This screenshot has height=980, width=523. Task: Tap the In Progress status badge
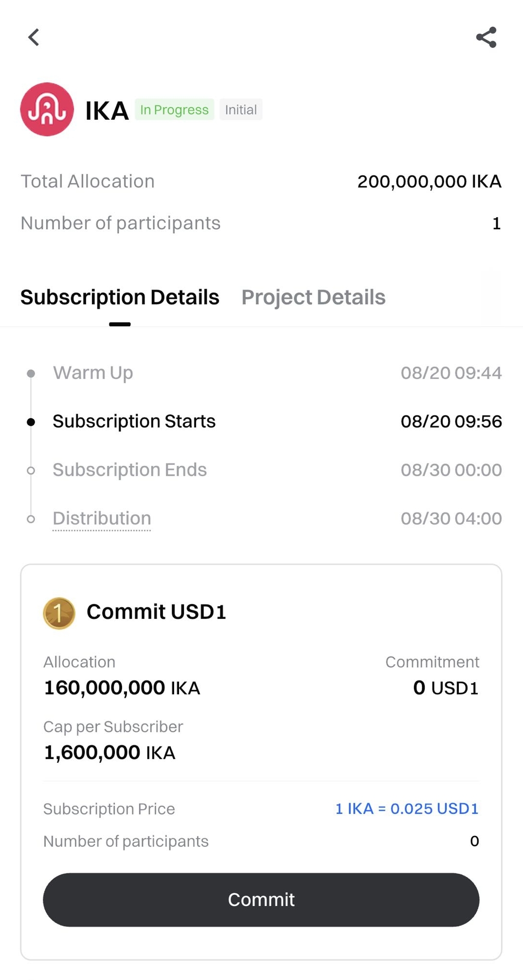pos(174,110)
